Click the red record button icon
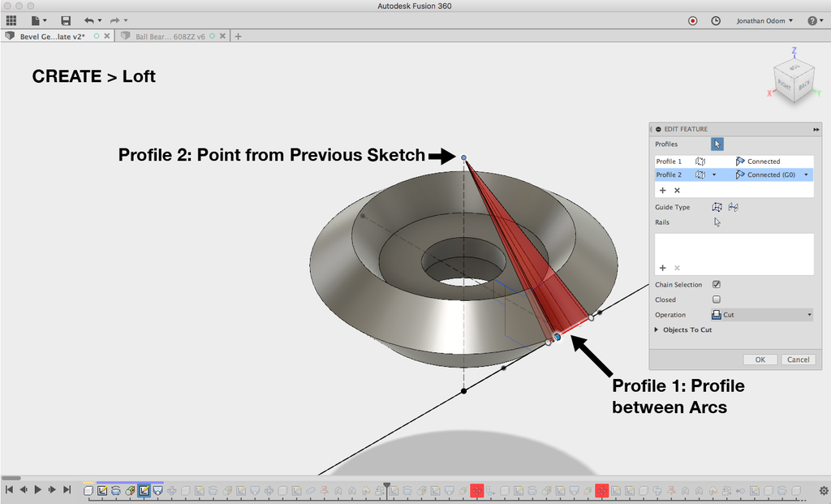Screen dimensions: 831x504 coord(693,20)
